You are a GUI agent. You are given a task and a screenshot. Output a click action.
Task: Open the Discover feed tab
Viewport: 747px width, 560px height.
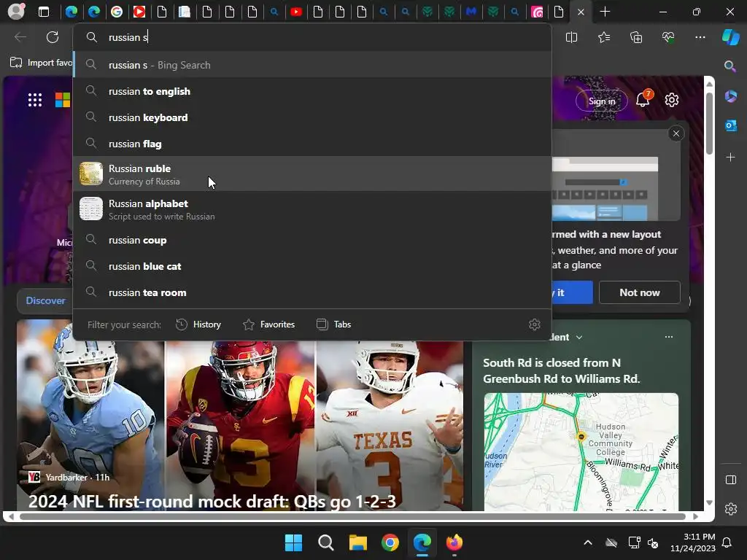(x=45, y=300)
